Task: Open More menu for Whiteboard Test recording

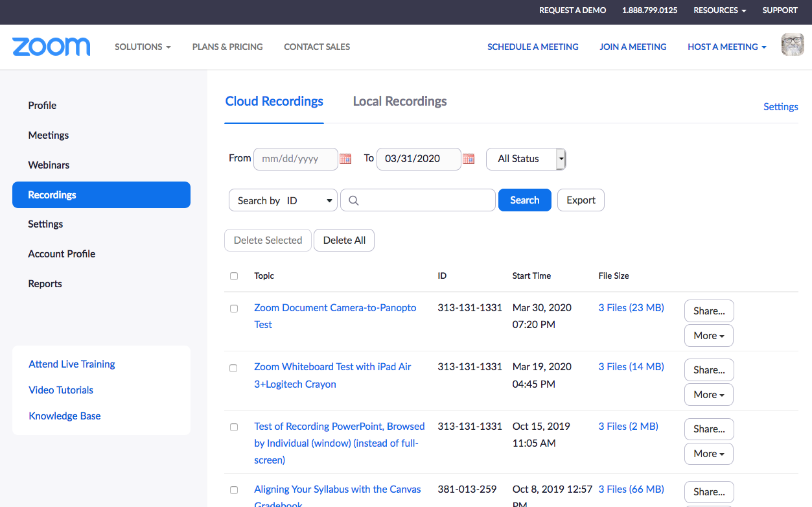Action: click(709, 395)
